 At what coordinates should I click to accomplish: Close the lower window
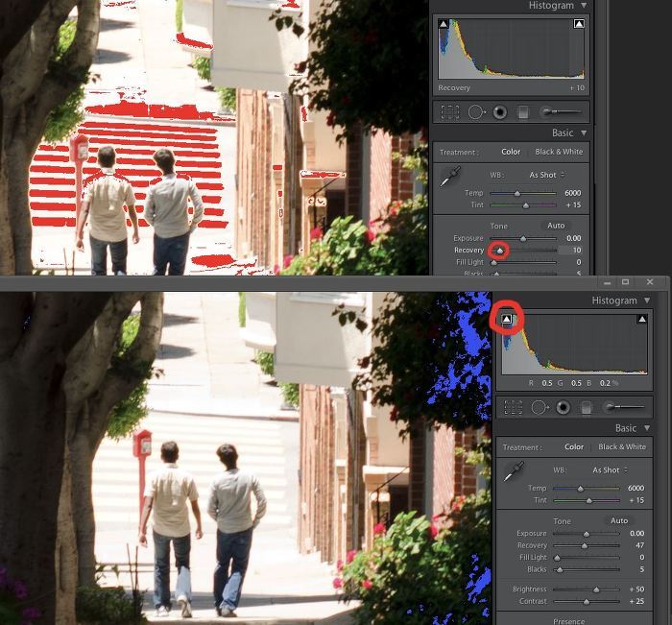point(650,282)
